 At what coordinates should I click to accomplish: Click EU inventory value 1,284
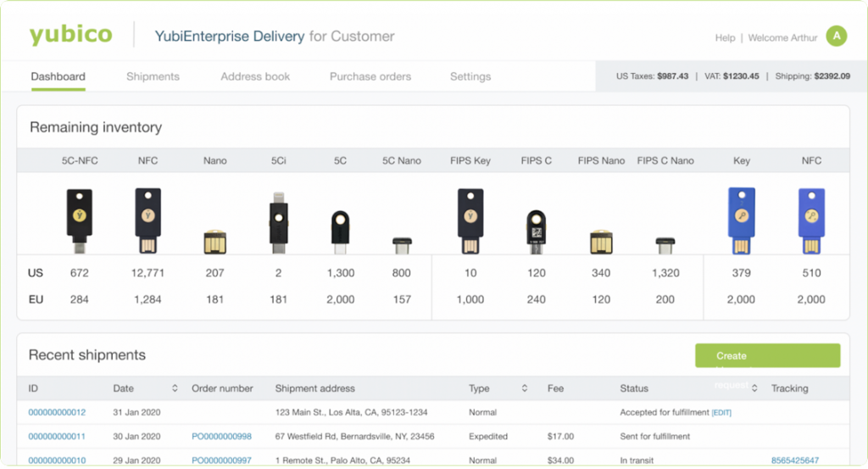point(147,299)
